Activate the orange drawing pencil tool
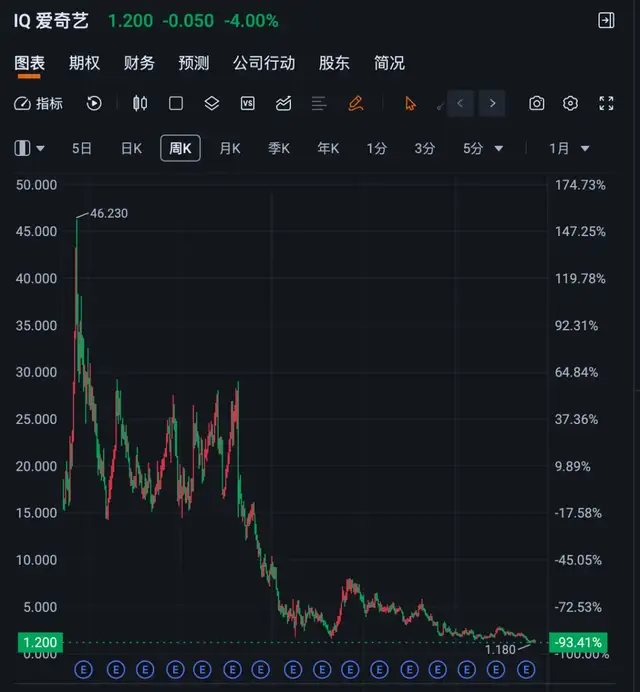This screenshot has height=692, width=640. (355, 103)
